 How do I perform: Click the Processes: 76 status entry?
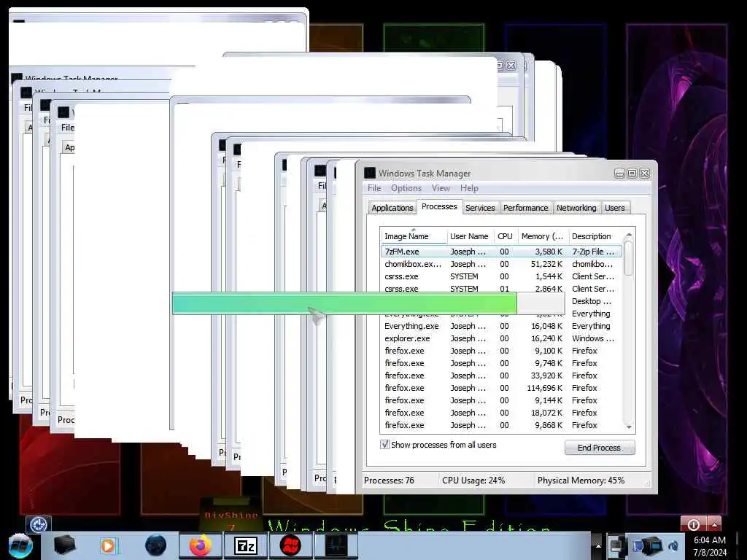[x=389, y=480]
